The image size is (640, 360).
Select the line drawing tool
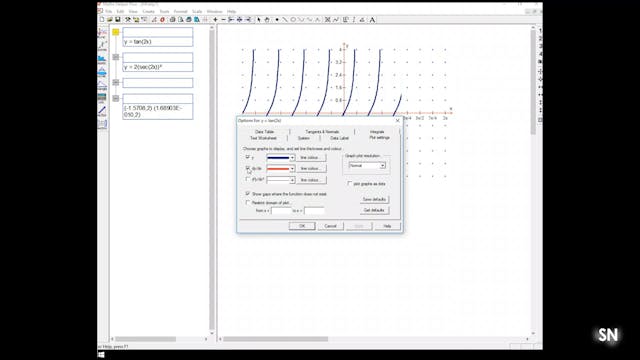285,20
